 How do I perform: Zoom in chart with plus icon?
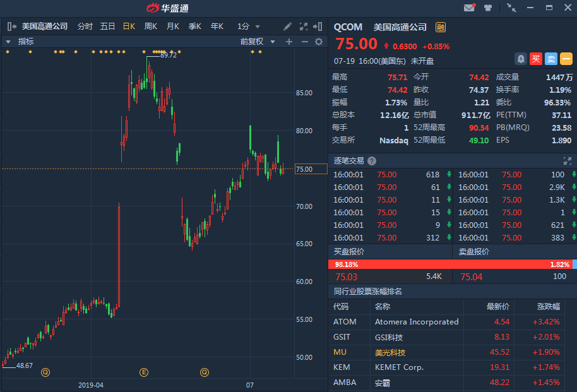tap(289, 42)
